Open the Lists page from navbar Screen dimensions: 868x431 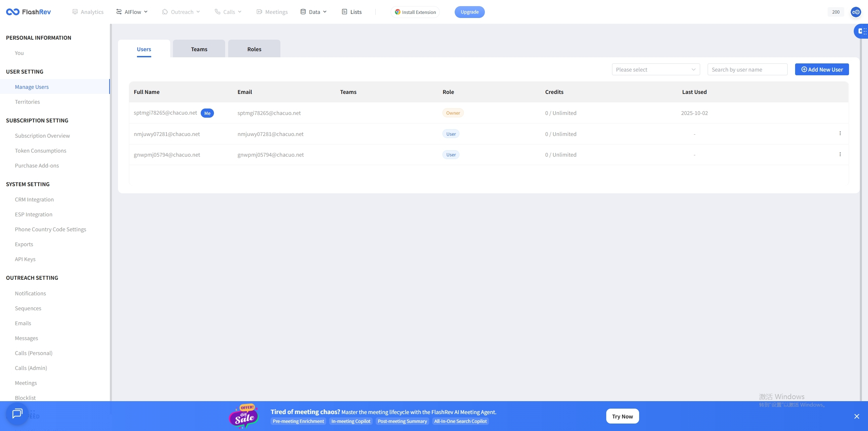(352, 12)
